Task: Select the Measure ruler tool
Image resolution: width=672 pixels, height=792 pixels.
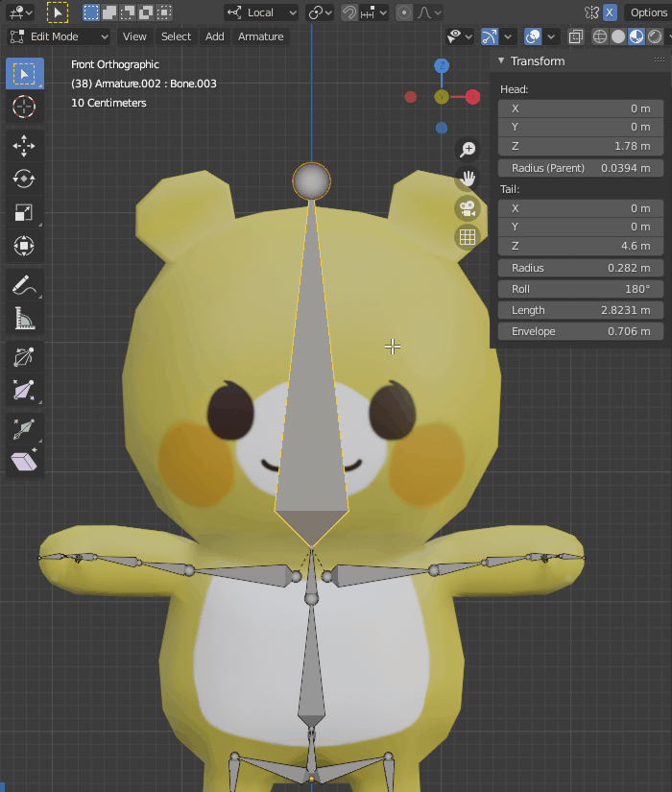Action: [24, 318]
